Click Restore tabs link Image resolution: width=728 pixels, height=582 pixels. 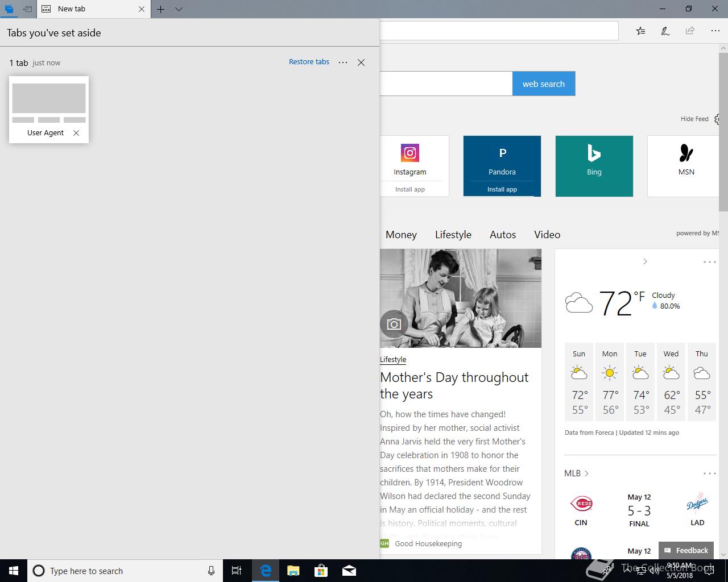[309, 61]
